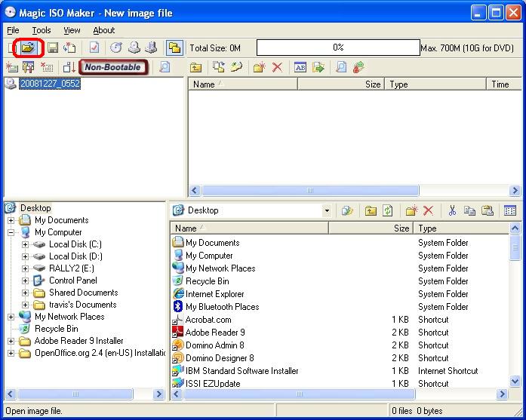
Task: Click the 0% total size progress bar
Action: pyautogui.click(x=338, y=48)
